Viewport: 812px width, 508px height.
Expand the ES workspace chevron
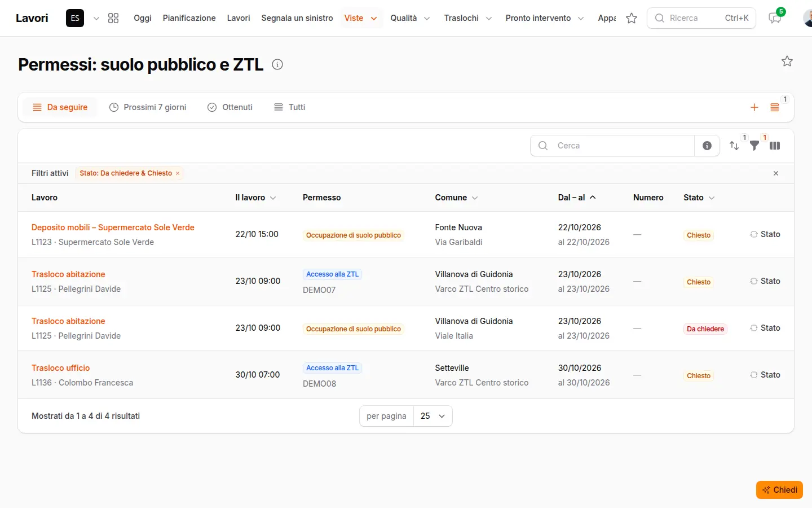point(96,18)
